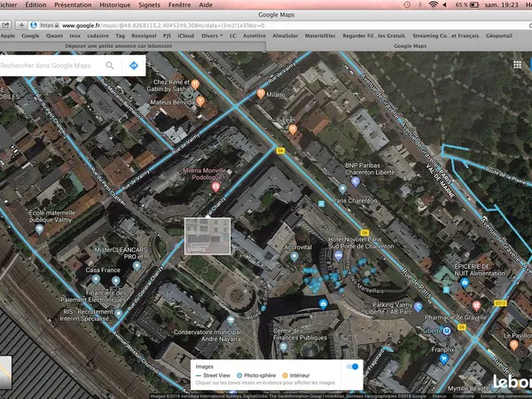Image resolution: width=532 pixels, height=399 pixels.
Task: Open the Géoportail bookmark
Action: (x=498, y=35)
